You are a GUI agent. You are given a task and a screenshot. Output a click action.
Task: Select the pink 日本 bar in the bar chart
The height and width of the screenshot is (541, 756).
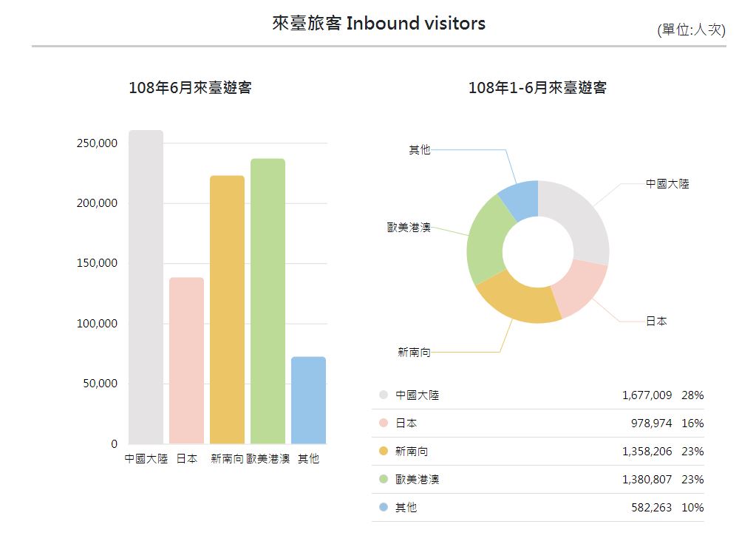point(186,361)
